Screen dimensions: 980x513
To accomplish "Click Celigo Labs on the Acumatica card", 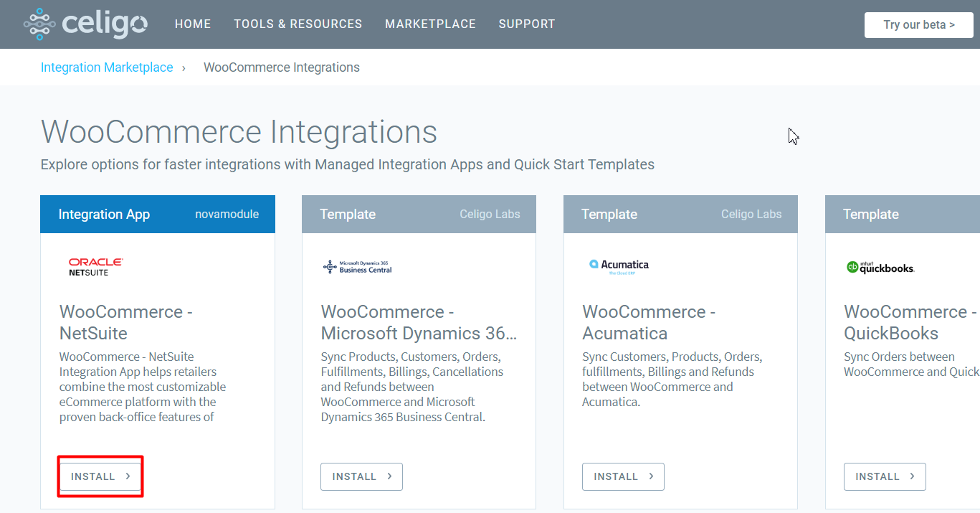I will click(x=751, y=215).
